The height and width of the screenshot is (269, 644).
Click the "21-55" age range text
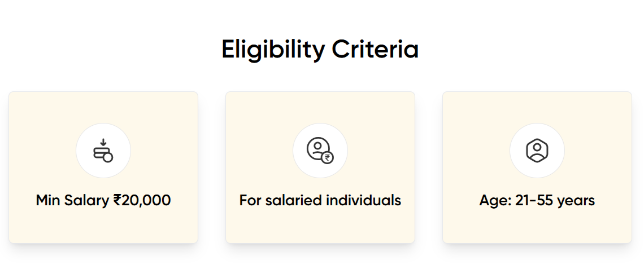[x=534, y=200]
